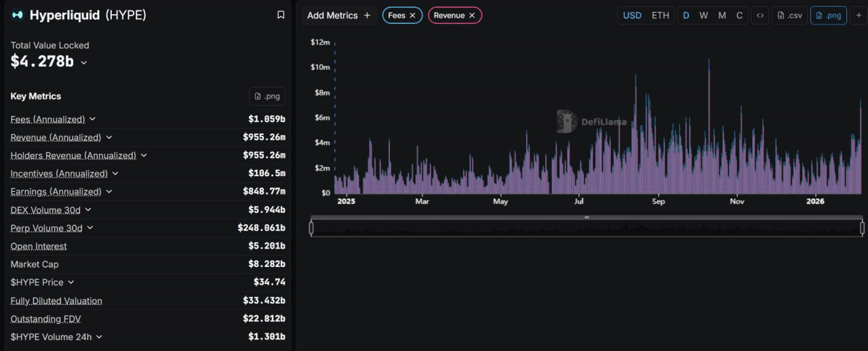
Task: Expand the Total Value Locked dropdown
Action: [84, 62]
